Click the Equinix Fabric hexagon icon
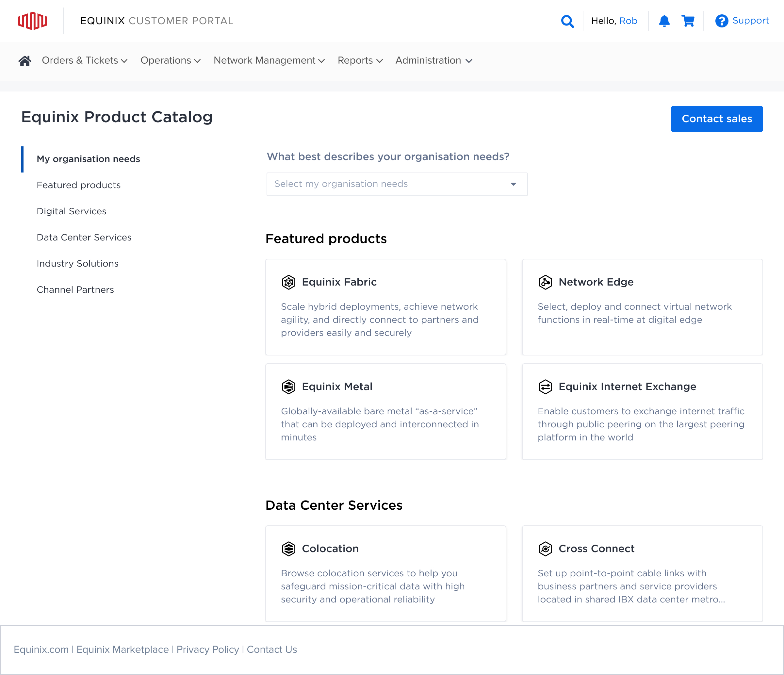 [289, 282]
